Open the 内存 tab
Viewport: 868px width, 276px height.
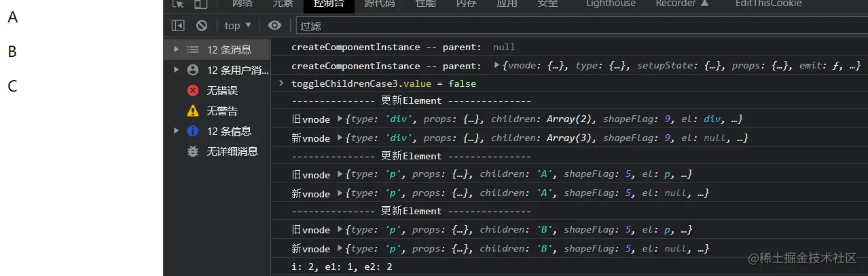click(x=467, y=3)
